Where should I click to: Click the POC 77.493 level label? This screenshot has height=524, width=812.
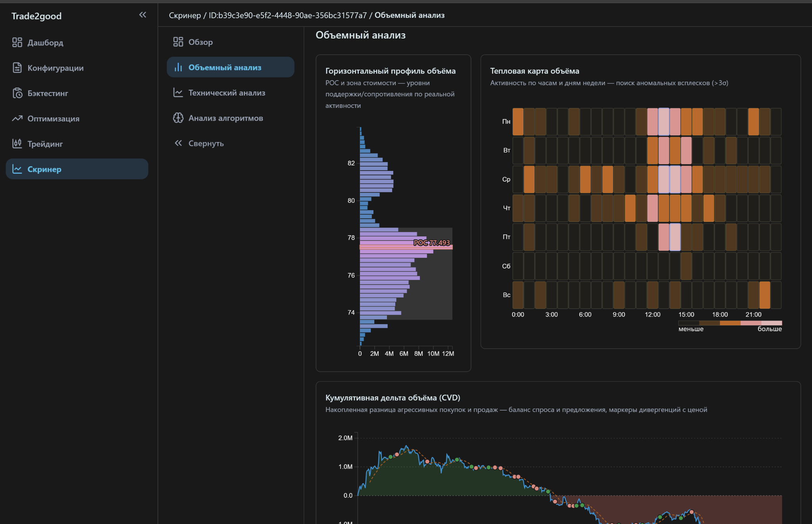(432, 243)
